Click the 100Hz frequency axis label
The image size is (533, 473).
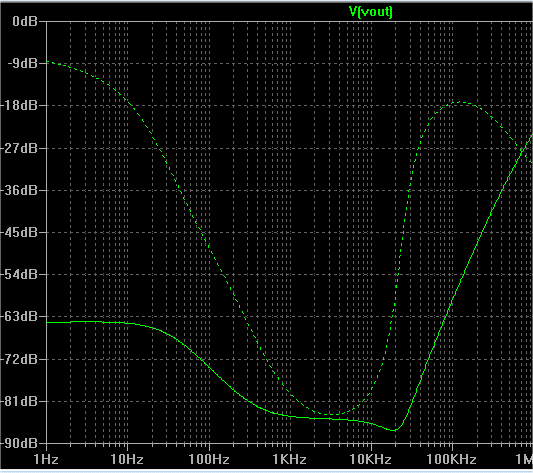tap(209, 459)
